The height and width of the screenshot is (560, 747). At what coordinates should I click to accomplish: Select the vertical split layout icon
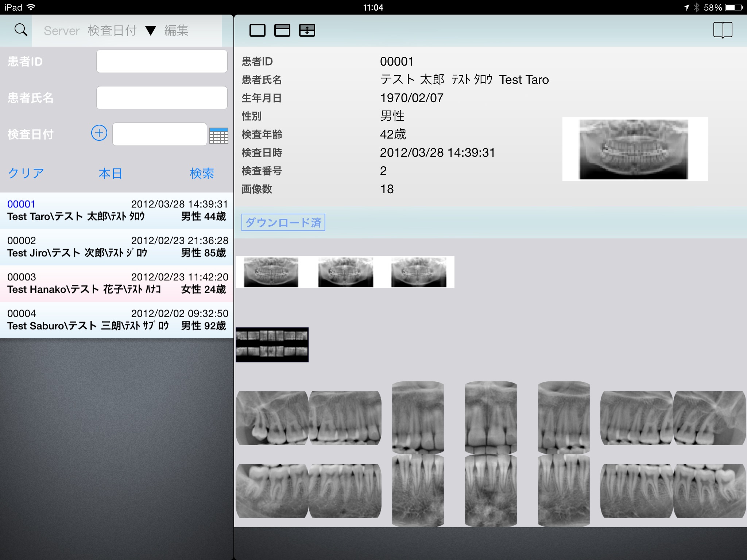(x=307, y=30)
